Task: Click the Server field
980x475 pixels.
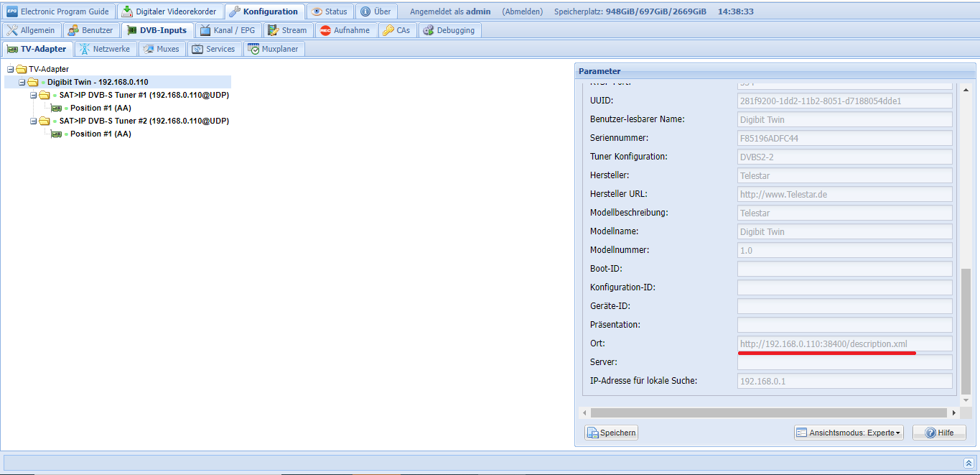Action: 845,362
